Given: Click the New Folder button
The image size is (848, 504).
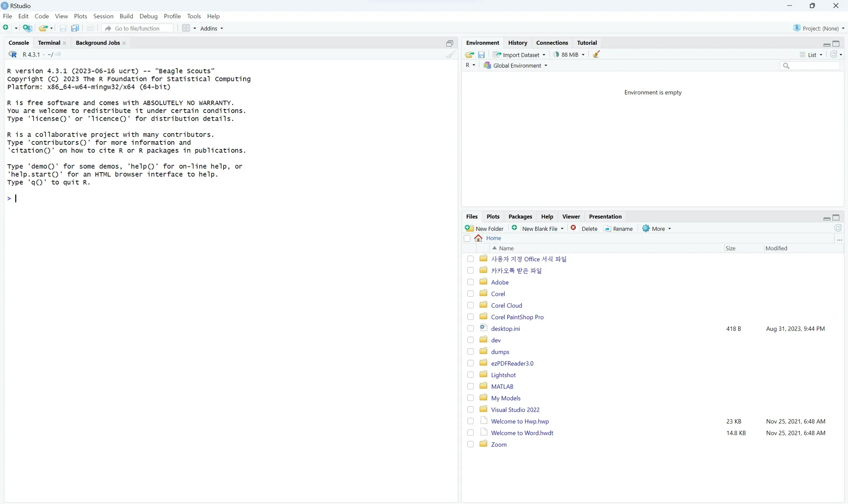Looking at the screenshot, I should pyautogui.click(x=484, y=228).
